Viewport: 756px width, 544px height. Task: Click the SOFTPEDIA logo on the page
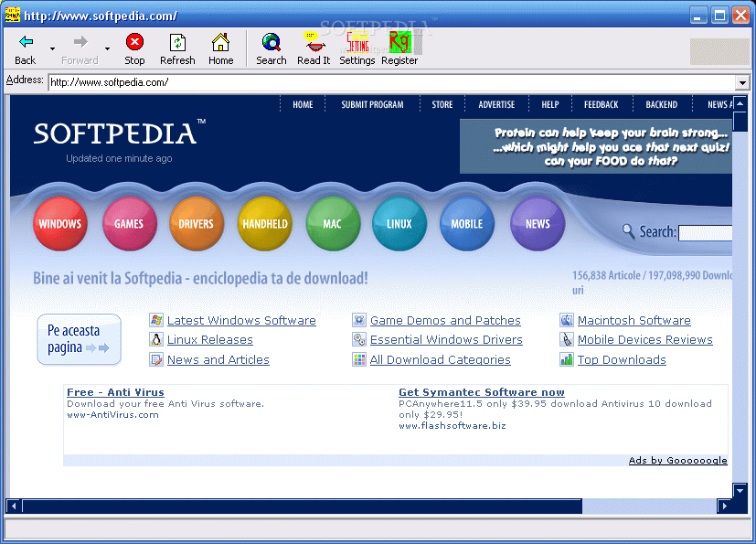[120, 133]
